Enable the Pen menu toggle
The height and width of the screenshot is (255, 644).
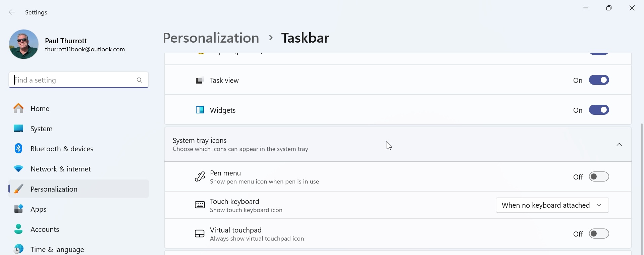[599, 177]
